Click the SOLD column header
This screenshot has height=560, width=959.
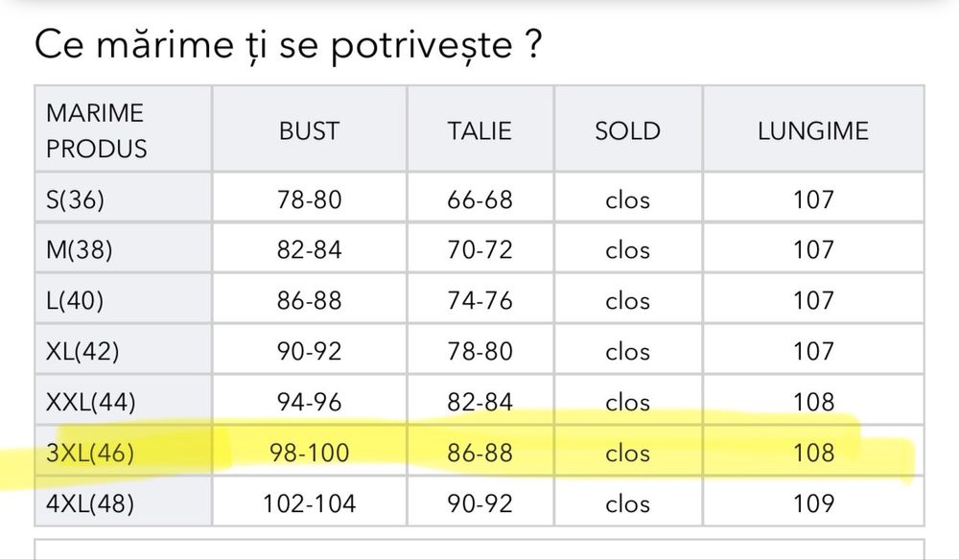pos(627,130)
